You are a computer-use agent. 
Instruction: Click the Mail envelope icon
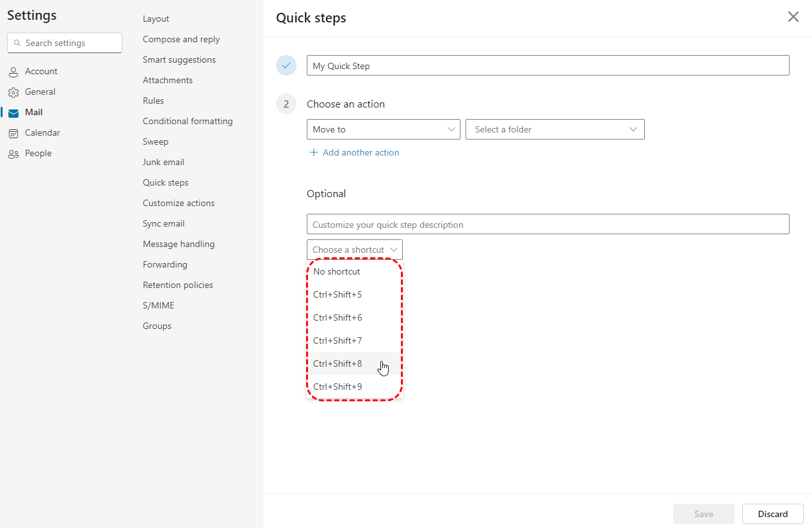coord(13,113)
